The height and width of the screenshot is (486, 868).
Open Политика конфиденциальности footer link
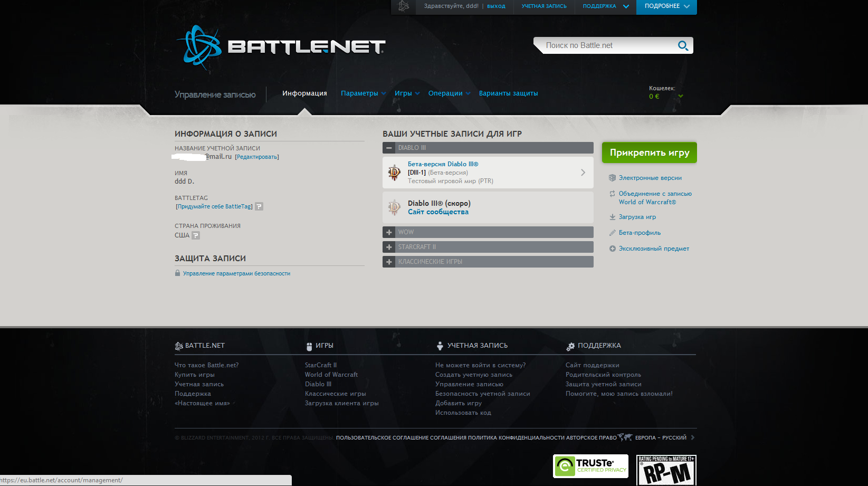tap(516, 437)
